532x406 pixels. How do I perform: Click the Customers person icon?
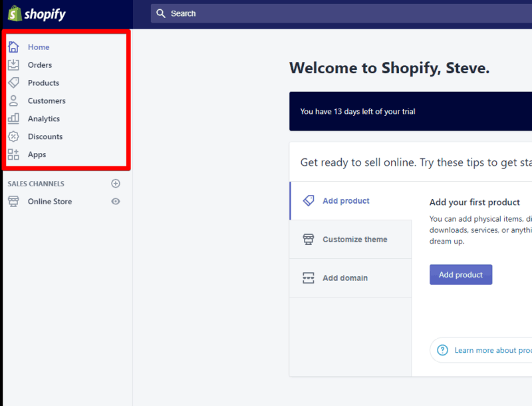13,101
